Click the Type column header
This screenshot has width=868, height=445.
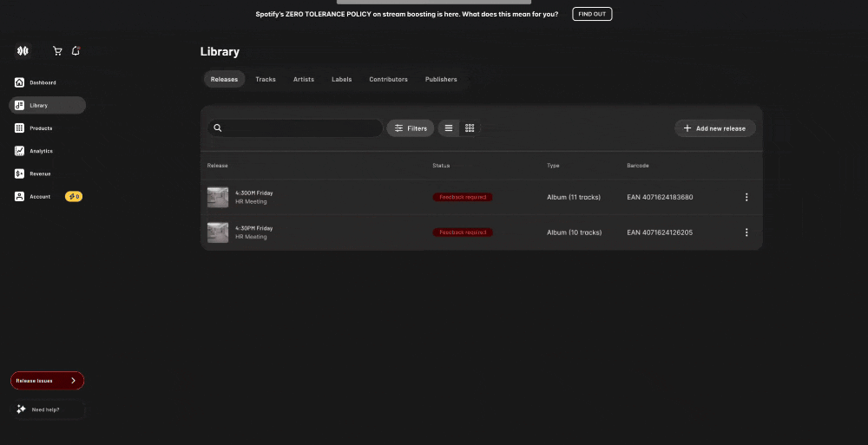[x=553, y=166]
